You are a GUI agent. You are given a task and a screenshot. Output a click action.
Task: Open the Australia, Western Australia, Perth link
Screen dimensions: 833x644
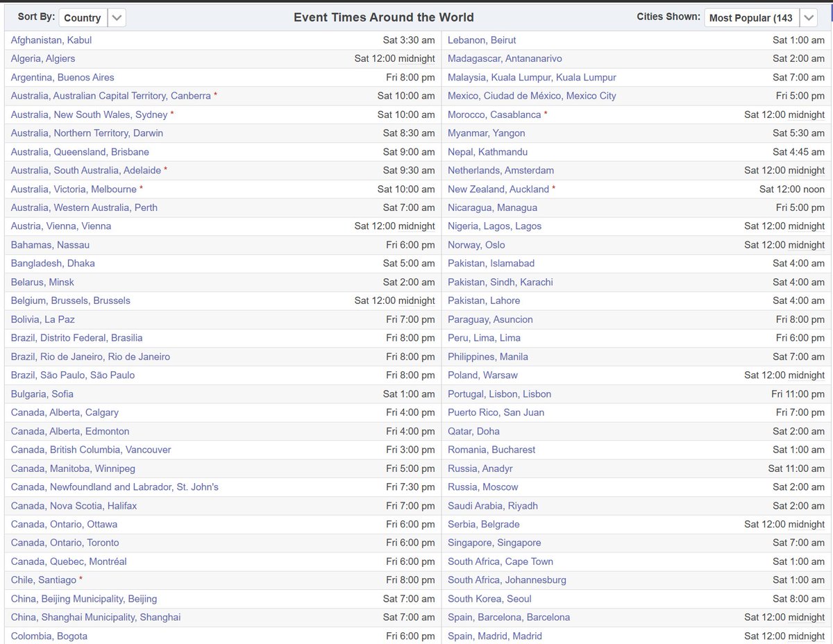point(85,208)
